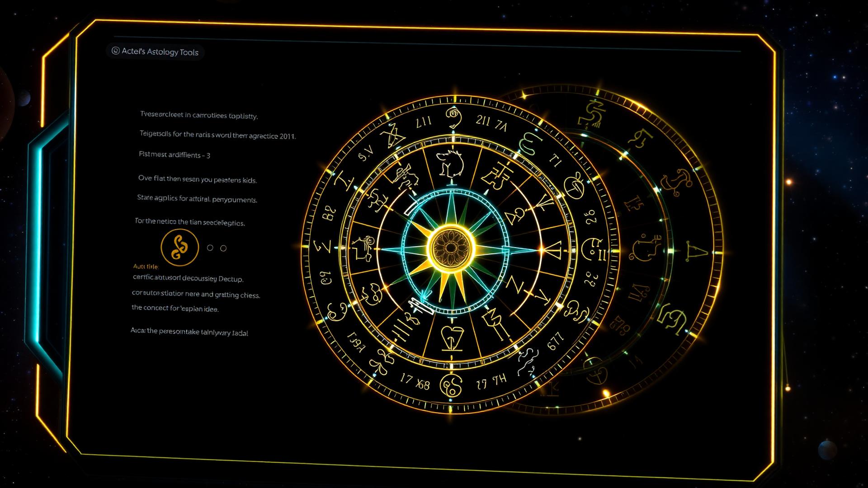This screenshot has height=488, width=868.
Task: Click the line ending in 'agrectice 2011.'
Action: click(217, 135)
